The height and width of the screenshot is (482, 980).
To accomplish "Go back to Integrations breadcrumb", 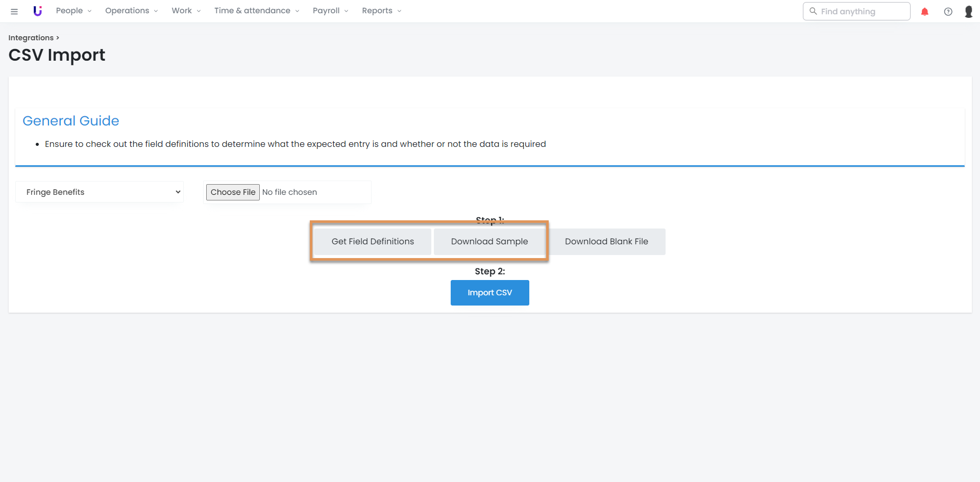I will [x=31, y=38].
